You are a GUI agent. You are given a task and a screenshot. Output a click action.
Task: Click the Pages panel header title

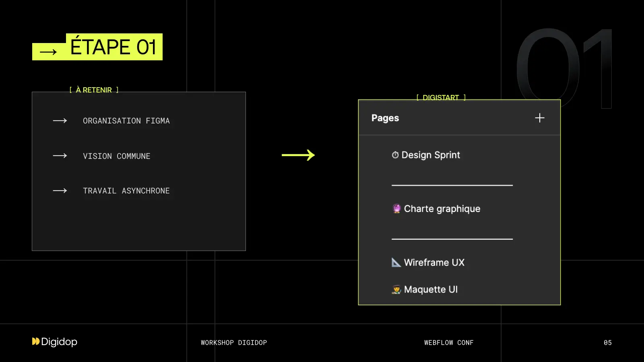coord(385,117)
